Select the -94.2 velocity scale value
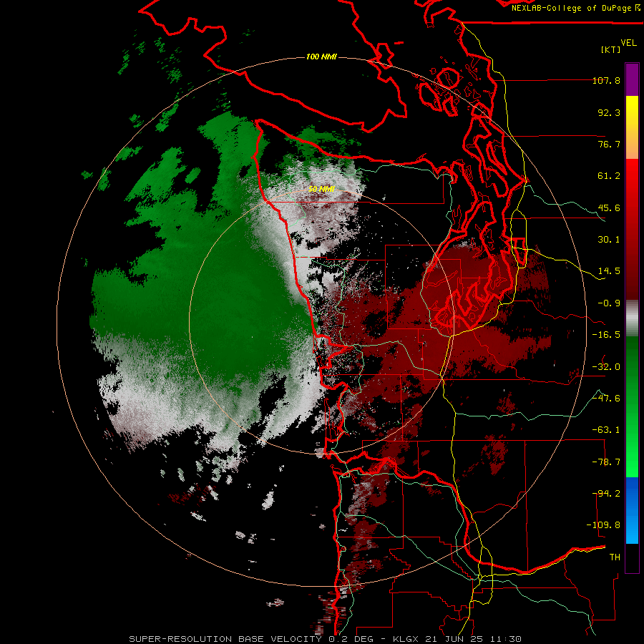644x644 pixels. [606, 493]
